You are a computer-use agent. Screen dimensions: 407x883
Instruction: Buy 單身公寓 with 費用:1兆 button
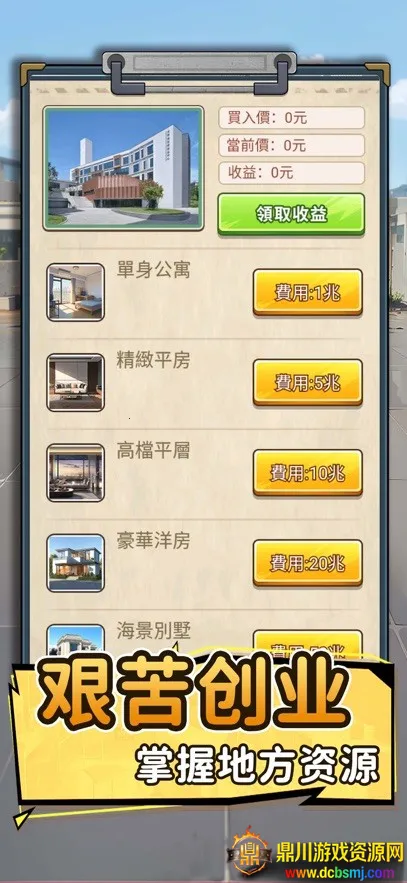pyautogui.click(x=307, y=292)
